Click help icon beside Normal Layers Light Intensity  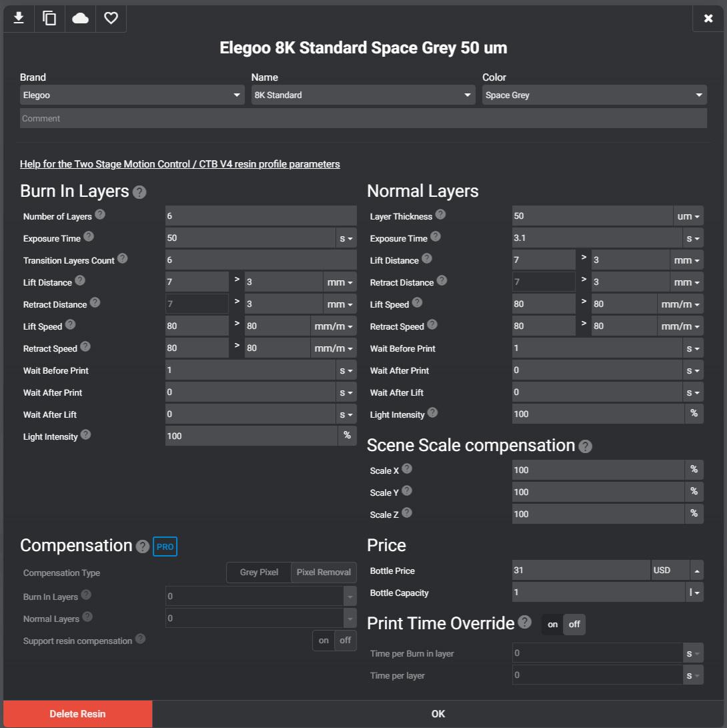[433, 412]
